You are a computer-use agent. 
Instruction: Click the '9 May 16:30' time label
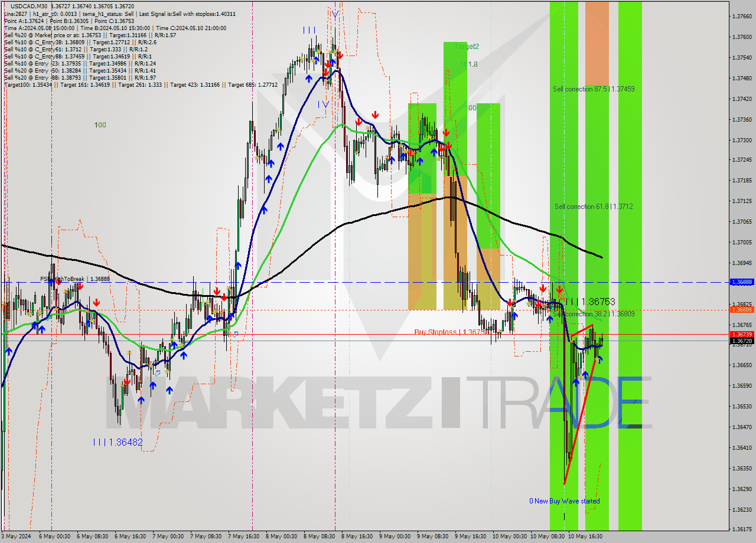pyautogui.click(x=470, y=537)
